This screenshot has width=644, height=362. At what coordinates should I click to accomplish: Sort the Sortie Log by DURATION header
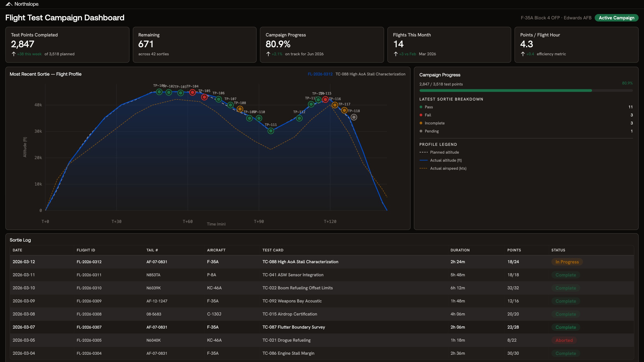pyautogui.click(x=460, y=250)
